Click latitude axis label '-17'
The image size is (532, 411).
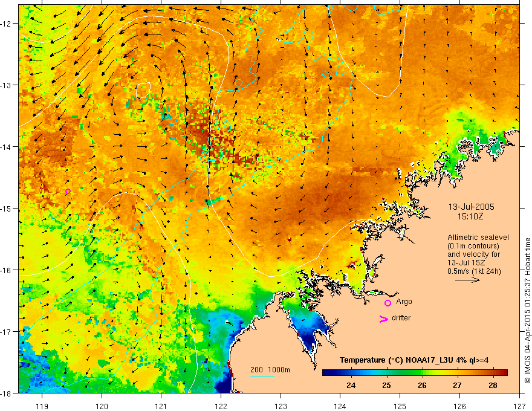tap(6, 331)
